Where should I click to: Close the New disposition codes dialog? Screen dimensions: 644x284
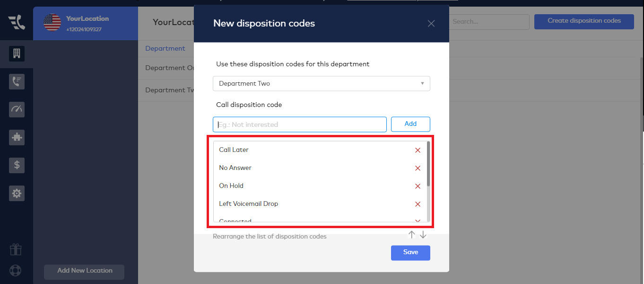(431, 24)
